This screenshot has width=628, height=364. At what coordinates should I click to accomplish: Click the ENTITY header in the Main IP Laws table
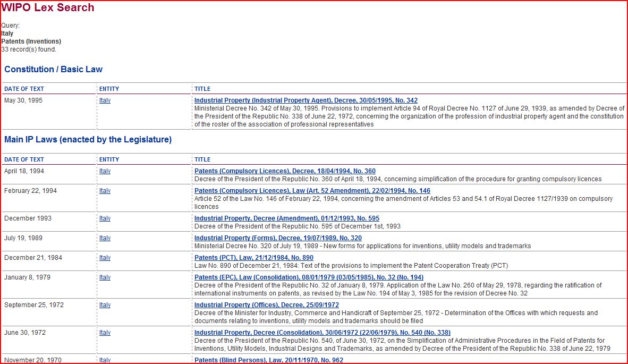pos(109,159)
